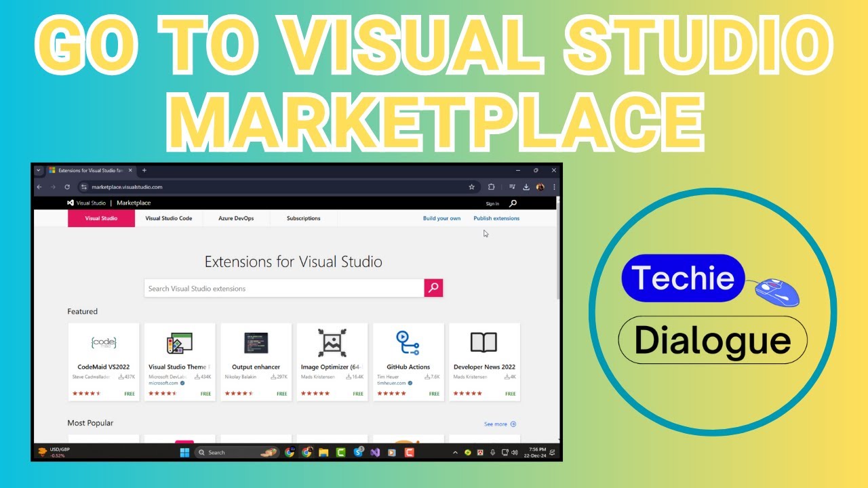Switch to the Subscriptions tab
Image resolution: width=868 pixels, height=488 pixels.
[303, 218]
